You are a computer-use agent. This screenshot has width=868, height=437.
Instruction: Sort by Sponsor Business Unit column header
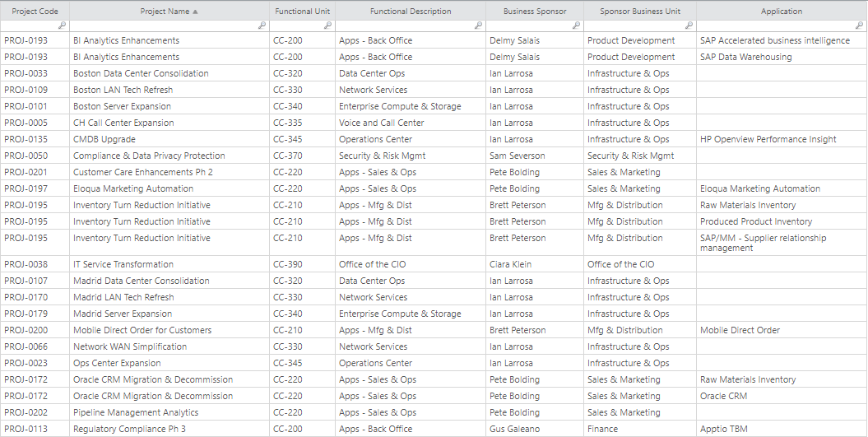pyautogui.click(x=640, y=11)
